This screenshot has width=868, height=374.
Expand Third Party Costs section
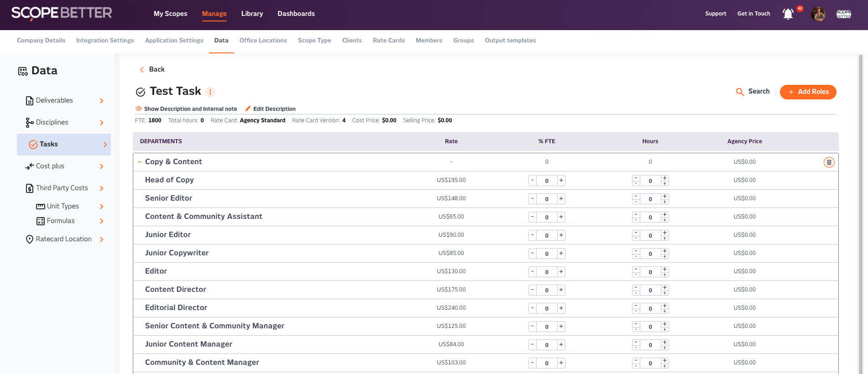101,188
